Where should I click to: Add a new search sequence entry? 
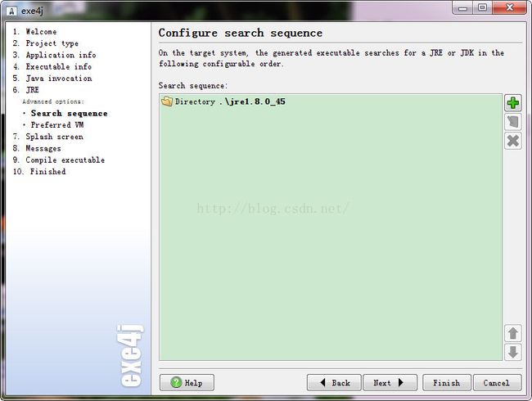512,103
